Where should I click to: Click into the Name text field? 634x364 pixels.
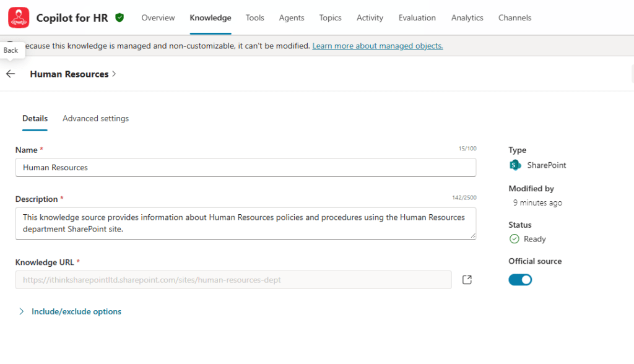[245, 167]
